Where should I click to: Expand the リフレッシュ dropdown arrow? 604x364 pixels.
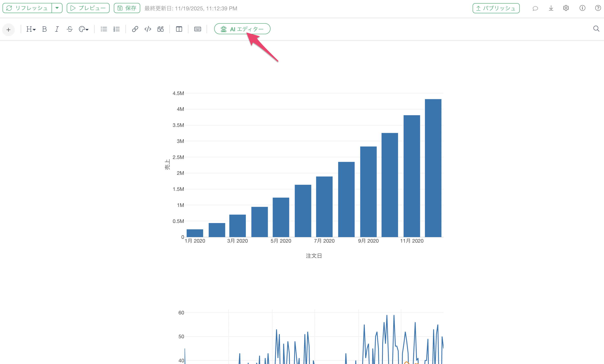tap(57, 8)
